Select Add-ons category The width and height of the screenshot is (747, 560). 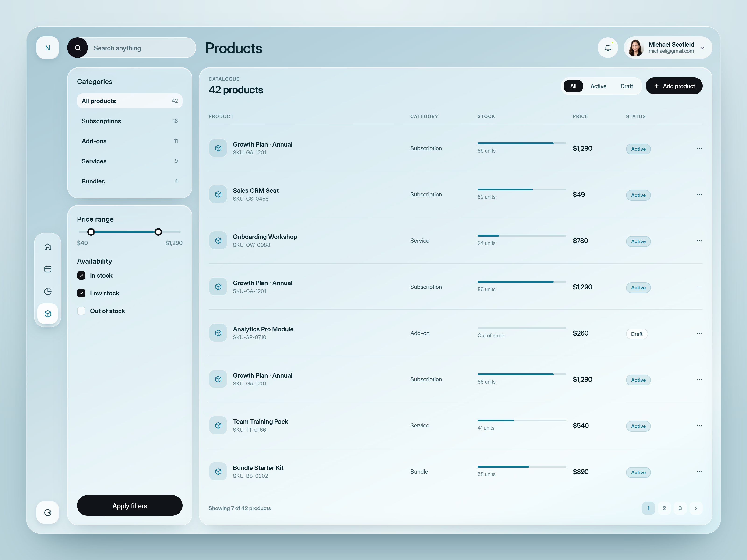point(130,141)
